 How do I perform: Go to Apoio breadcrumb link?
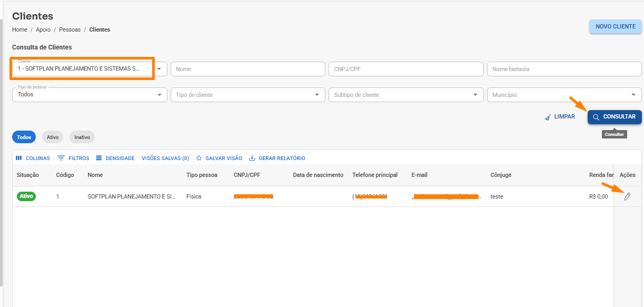click(43, 29)
